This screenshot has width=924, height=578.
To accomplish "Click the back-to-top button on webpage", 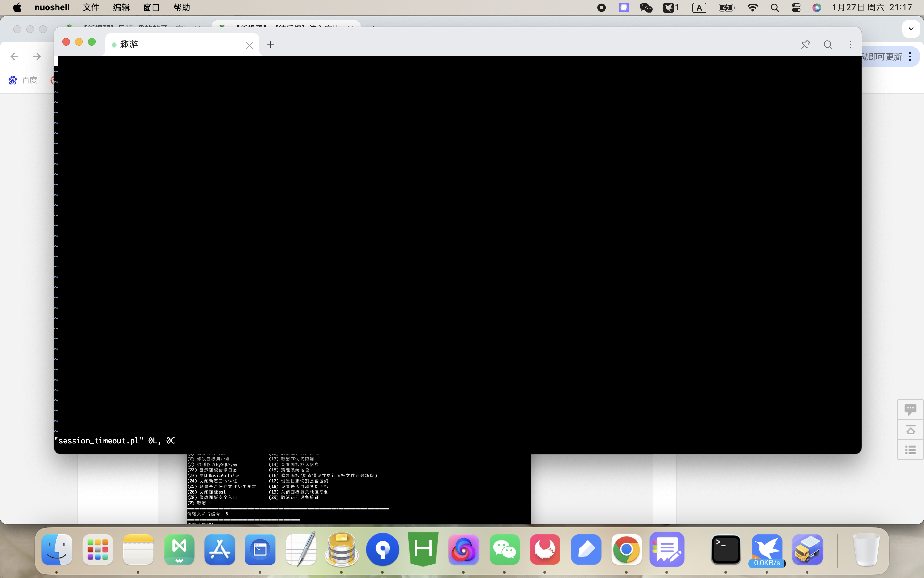I will (910, 430).
